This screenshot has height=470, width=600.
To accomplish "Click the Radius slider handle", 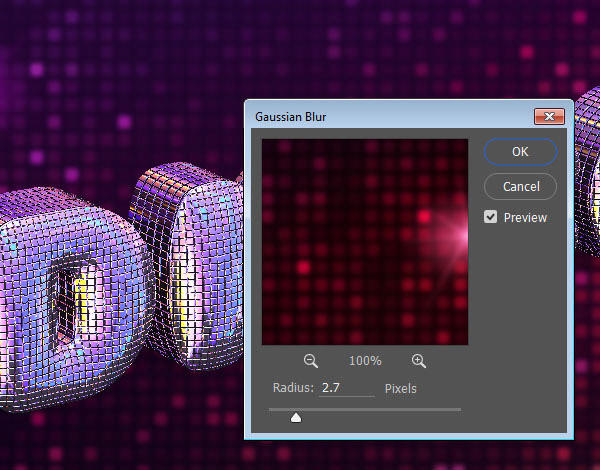I will pyautogui.click(x=296, y=417).
